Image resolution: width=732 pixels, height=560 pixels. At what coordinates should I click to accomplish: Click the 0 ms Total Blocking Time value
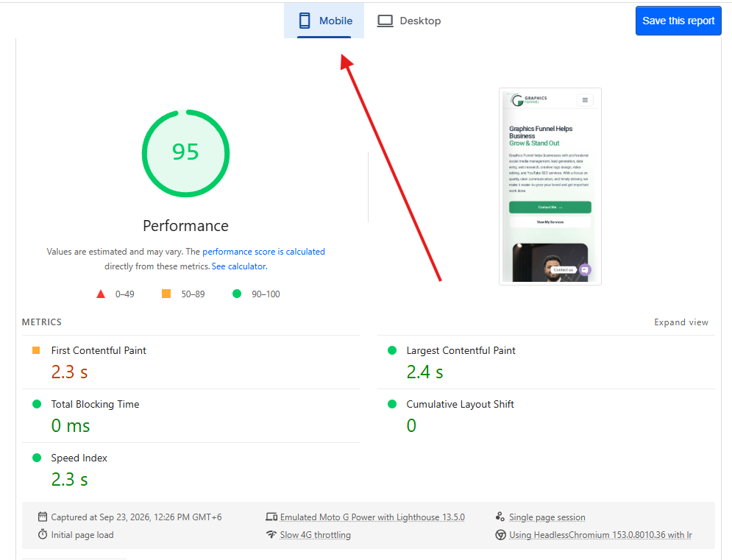tap(71, 425)
